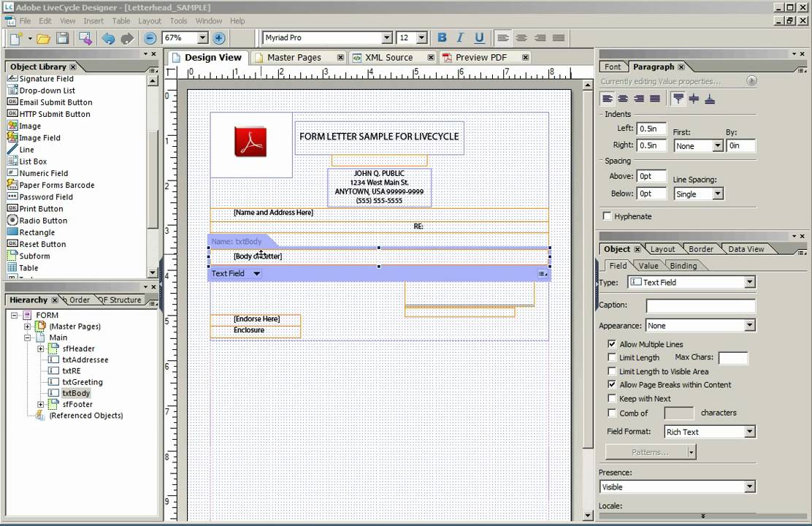
Task: Expand the sfFooter tree node
Action: point(41,404)
